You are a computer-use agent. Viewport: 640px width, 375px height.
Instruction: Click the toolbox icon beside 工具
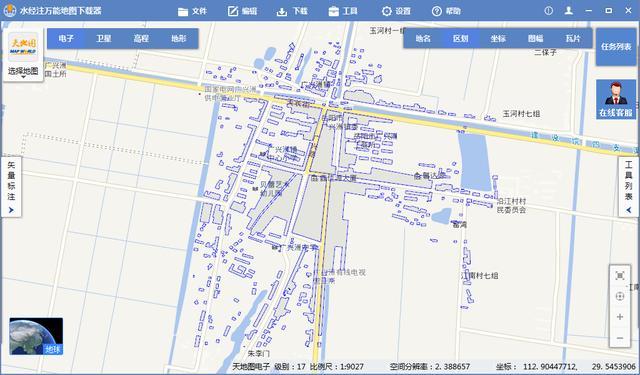[x=333, y=11]
